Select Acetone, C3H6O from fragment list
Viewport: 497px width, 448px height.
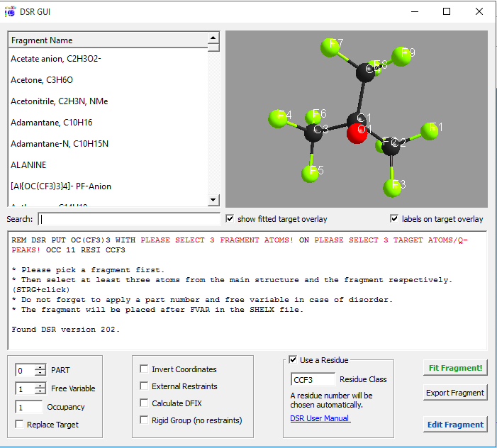coord(43,80)
